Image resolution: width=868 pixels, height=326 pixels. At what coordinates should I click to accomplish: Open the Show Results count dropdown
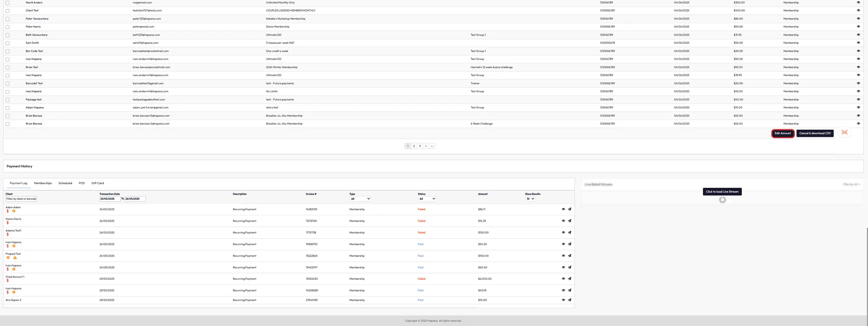point(530,199)
